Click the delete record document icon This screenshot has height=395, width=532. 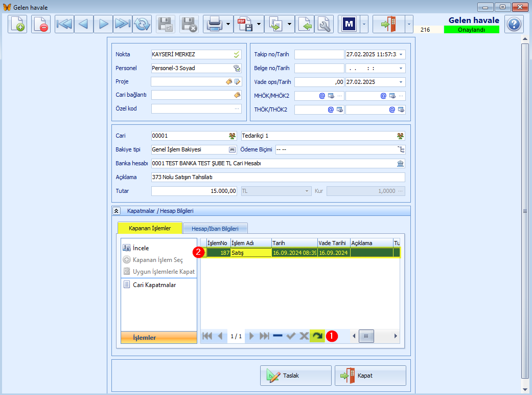(41, 24)
